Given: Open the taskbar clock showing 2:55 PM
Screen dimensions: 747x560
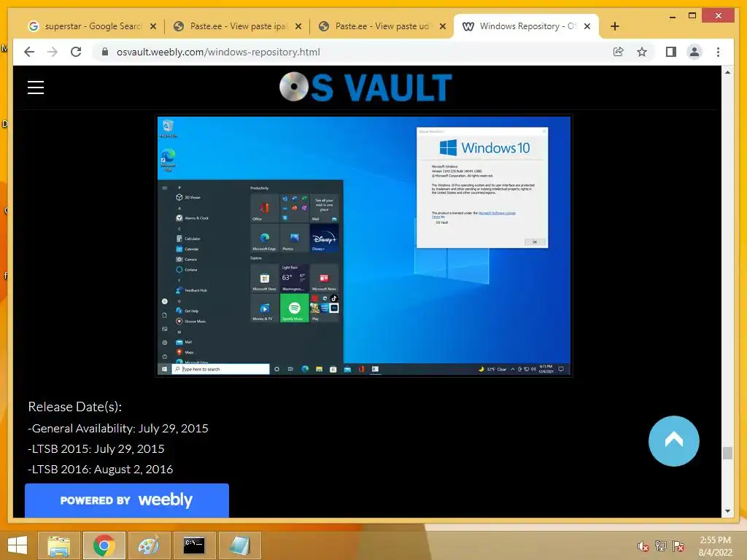Looking at the screenshot, I should coord(715,546).
